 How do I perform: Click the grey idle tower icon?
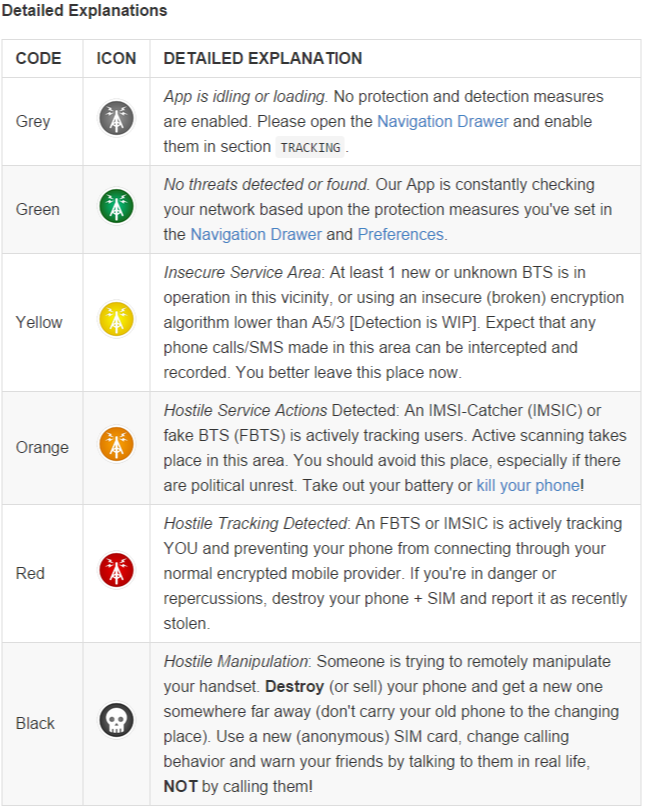(x=117, y=120)
